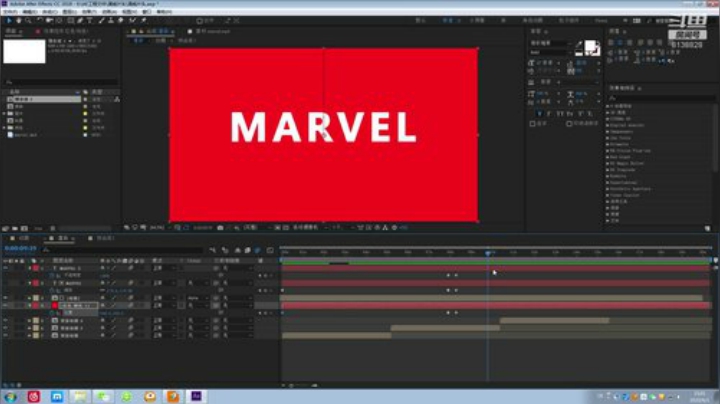Select the Roto Brush tool
Viewport: 720px width, 404px height.
click(x=133, y=21)
